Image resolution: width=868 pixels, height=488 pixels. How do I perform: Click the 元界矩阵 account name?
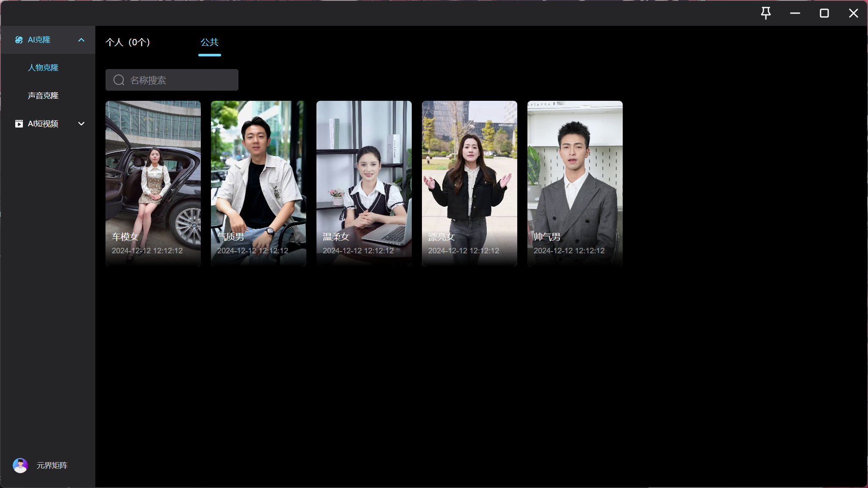click(52, 465)
